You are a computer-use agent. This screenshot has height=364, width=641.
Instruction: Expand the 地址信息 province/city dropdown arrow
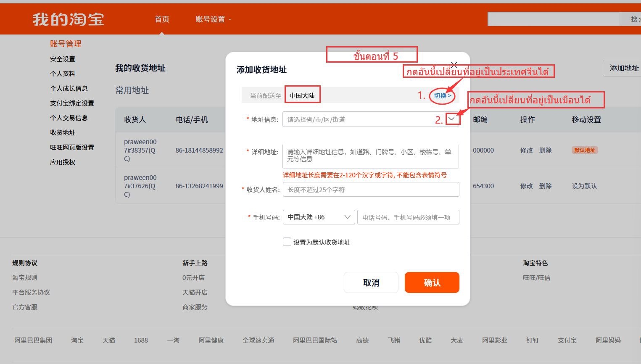coord(452,119)
